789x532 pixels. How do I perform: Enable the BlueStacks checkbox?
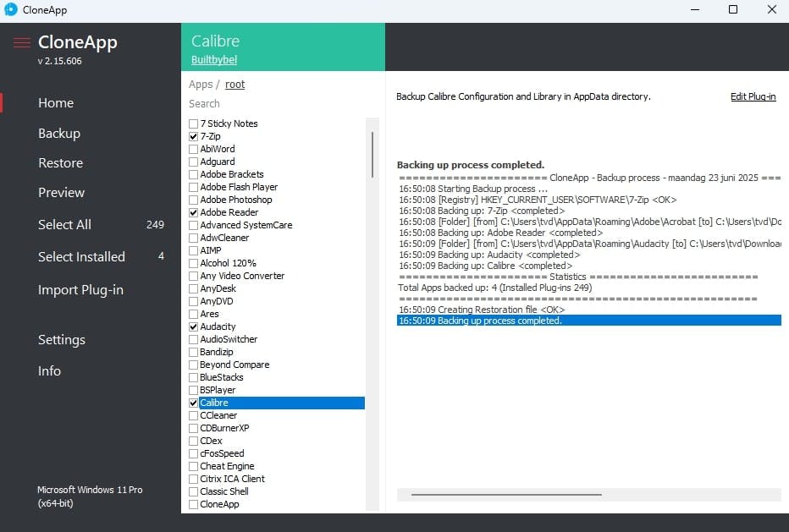(x=193, y=377)
